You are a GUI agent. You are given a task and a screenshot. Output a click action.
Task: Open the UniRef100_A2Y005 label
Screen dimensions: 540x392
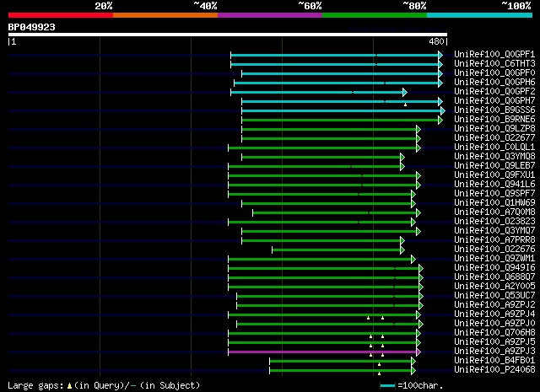494,287
